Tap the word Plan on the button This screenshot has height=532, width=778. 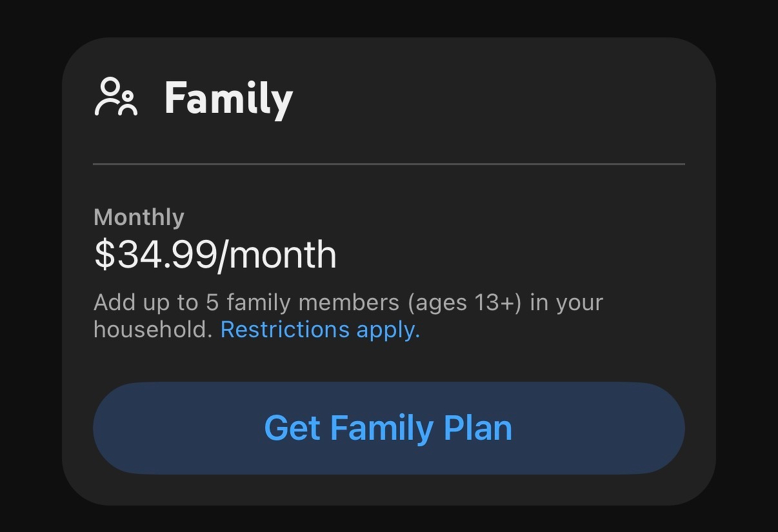[478, 428]
